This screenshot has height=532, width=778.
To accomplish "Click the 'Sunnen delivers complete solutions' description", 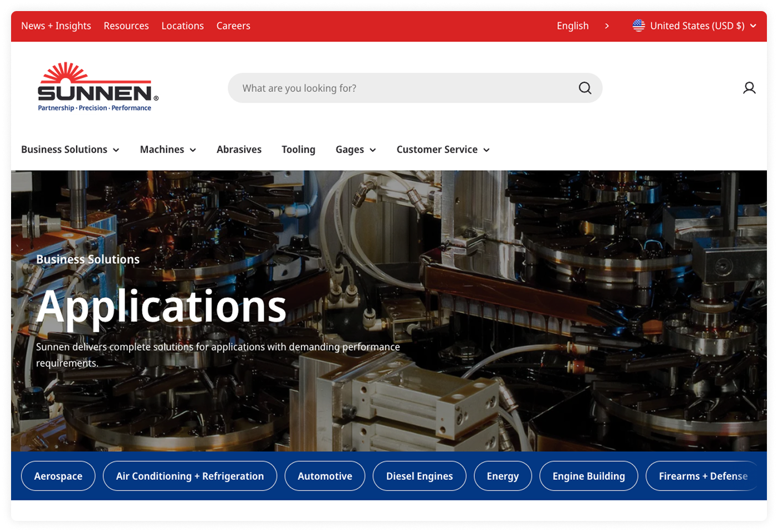I will pyautogui.click(x=218, y=355).
